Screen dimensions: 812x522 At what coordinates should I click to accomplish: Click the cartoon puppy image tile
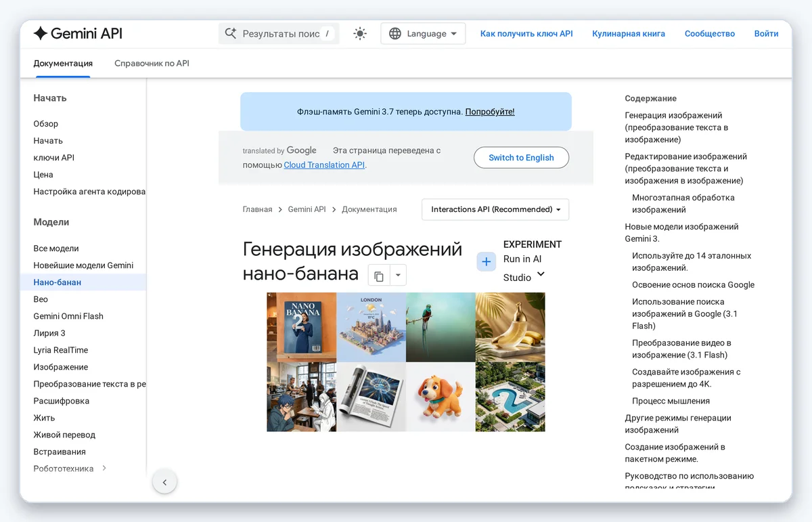pos(441,397)
